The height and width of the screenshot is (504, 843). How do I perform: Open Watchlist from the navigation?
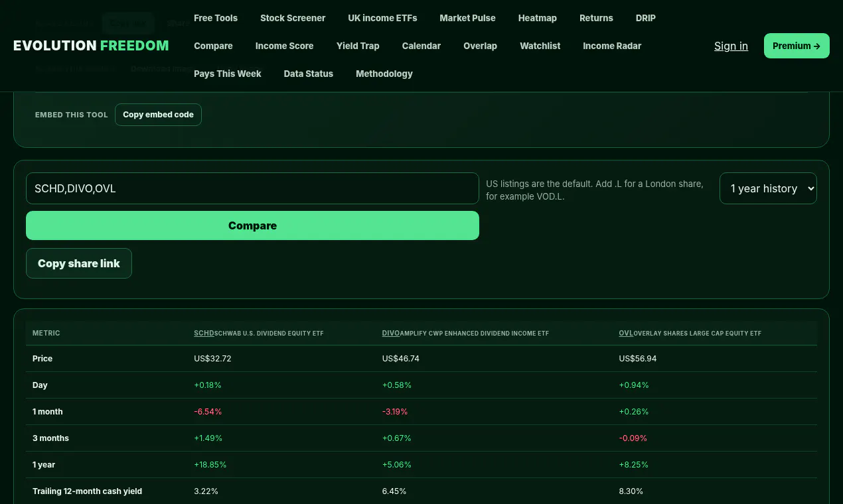coord(540,46)
